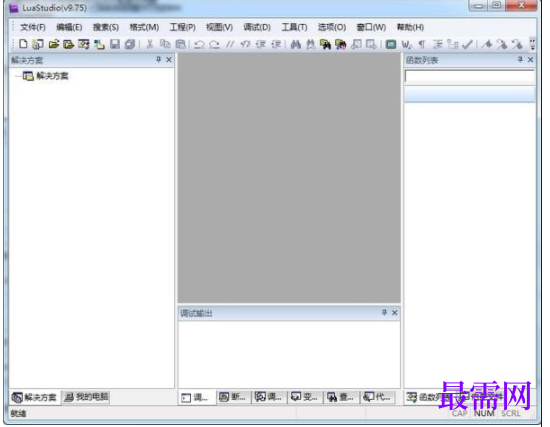Switch to the 我的电脑 tab
The image size is (550, 427).
[x=86, y=397]
